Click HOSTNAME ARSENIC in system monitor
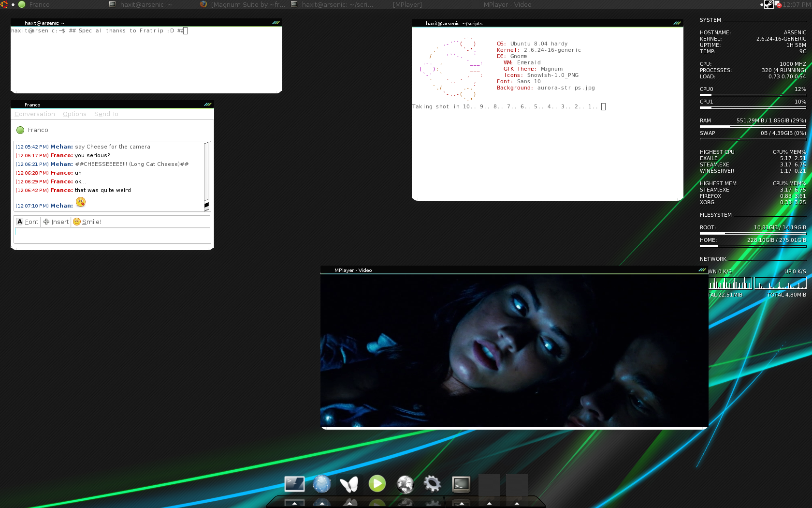 coord(753,32)
